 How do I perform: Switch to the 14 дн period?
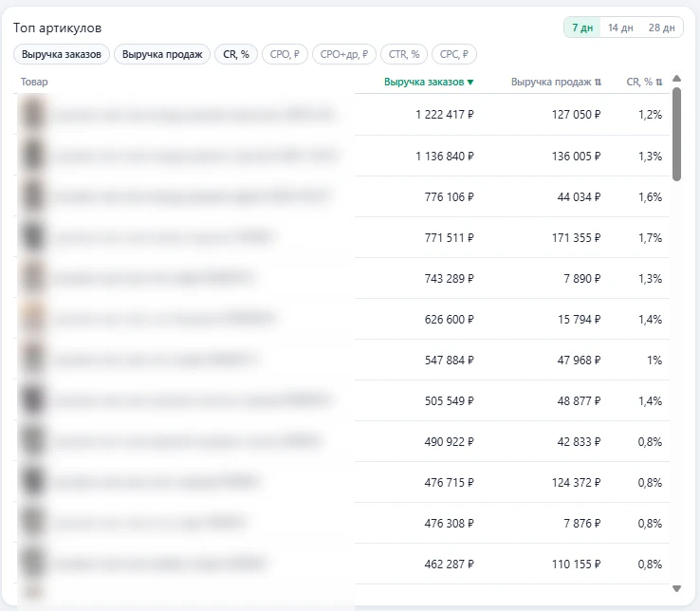point(620,28)
